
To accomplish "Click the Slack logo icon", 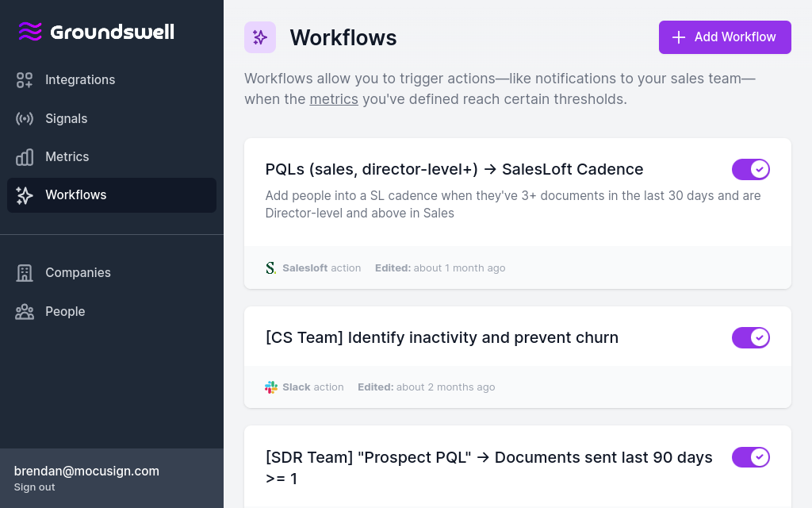I will 271,387.
